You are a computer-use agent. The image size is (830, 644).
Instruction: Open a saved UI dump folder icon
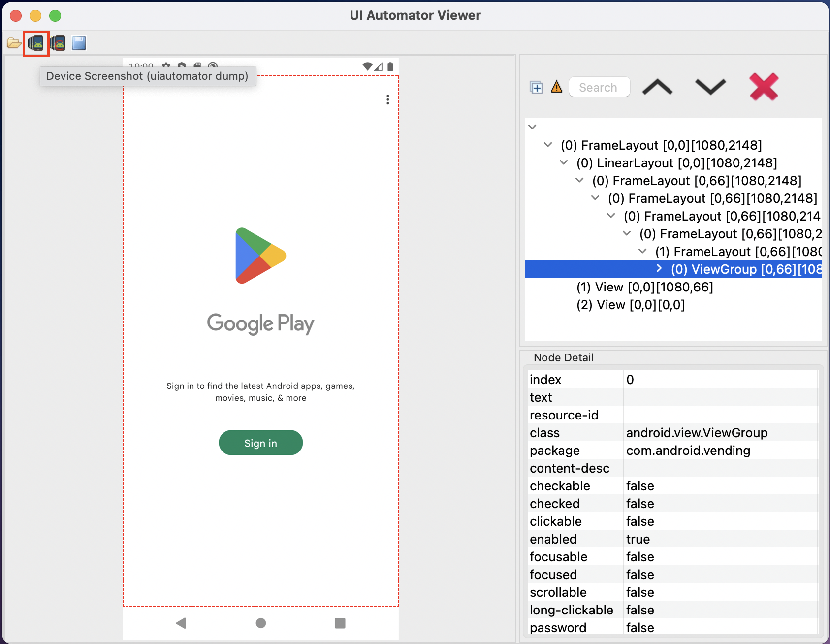coord(14,43)
